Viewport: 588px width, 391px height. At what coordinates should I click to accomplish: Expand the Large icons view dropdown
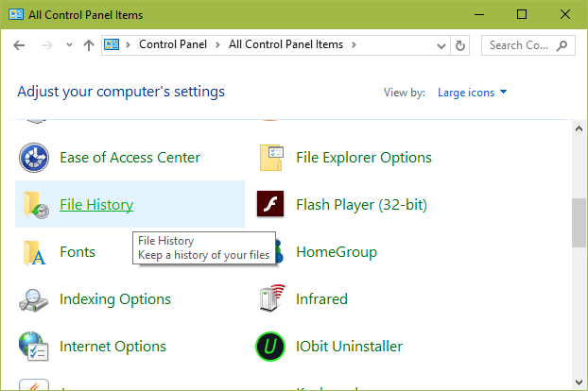click(472, 93)
